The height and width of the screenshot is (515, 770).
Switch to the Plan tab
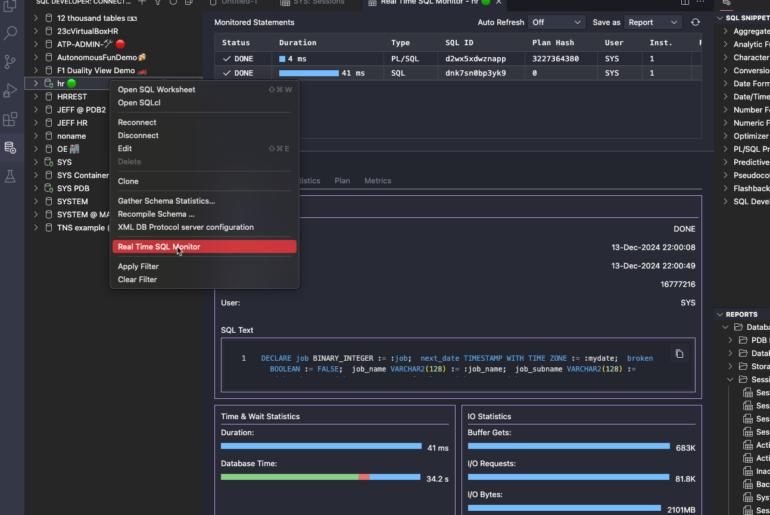tap(342, 181)
